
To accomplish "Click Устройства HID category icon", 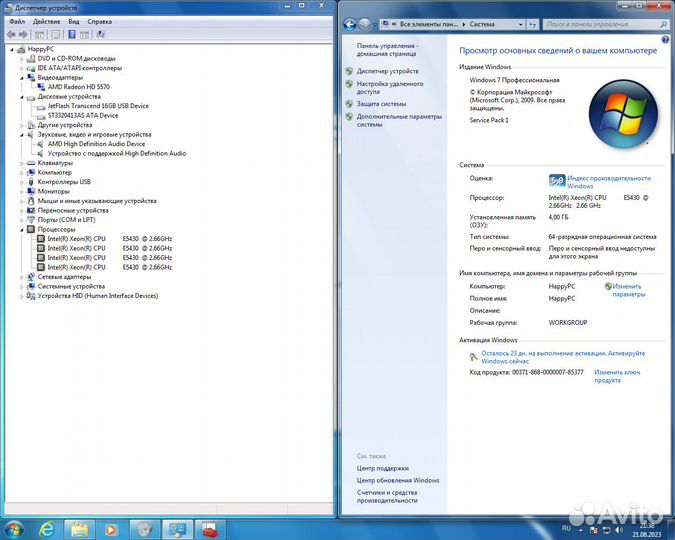I will click(x=31, y=296).
